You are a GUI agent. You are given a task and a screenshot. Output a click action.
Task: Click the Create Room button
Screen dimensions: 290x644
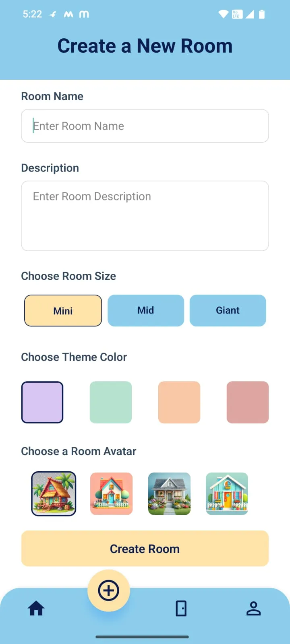pos(145,549)
